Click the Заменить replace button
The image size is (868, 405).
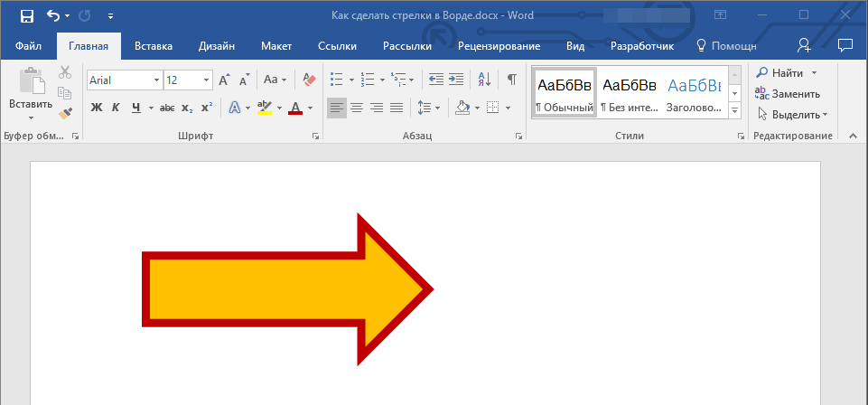pos(788,93)
